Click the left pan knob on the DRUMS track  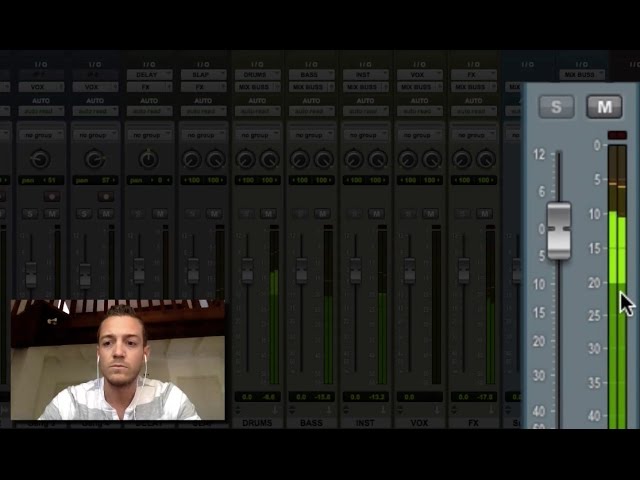[x=245, y=159]
